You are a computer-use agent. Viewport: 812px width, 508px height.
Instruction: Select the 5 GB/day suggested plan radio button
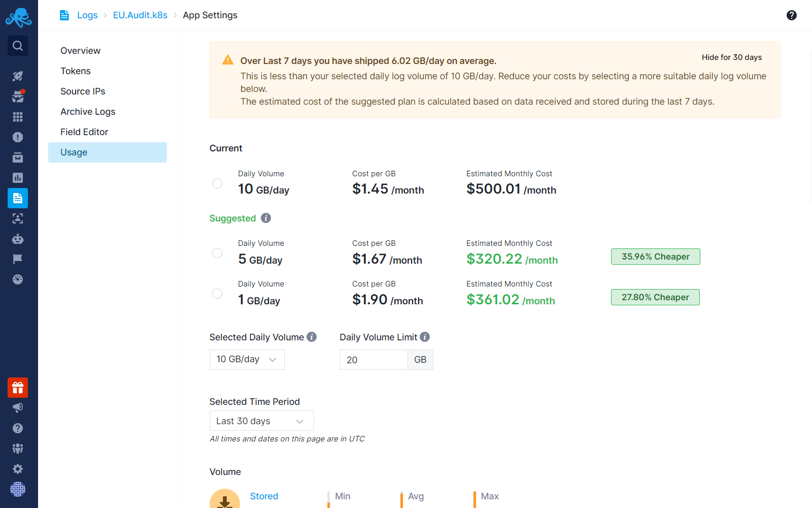217,253
